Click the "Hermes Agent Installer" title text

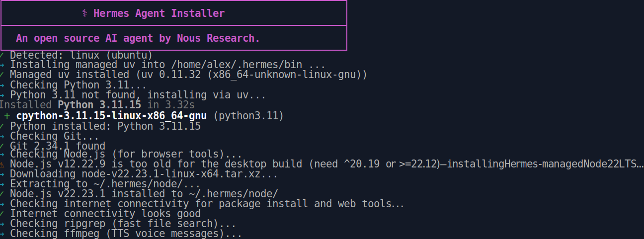(x=159, y=13)
